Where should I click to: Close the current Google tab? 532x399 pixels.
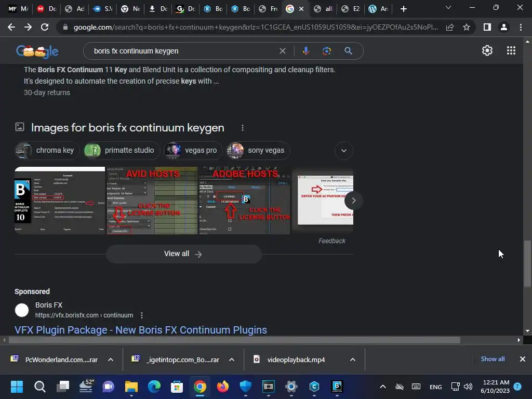[301, 9]
